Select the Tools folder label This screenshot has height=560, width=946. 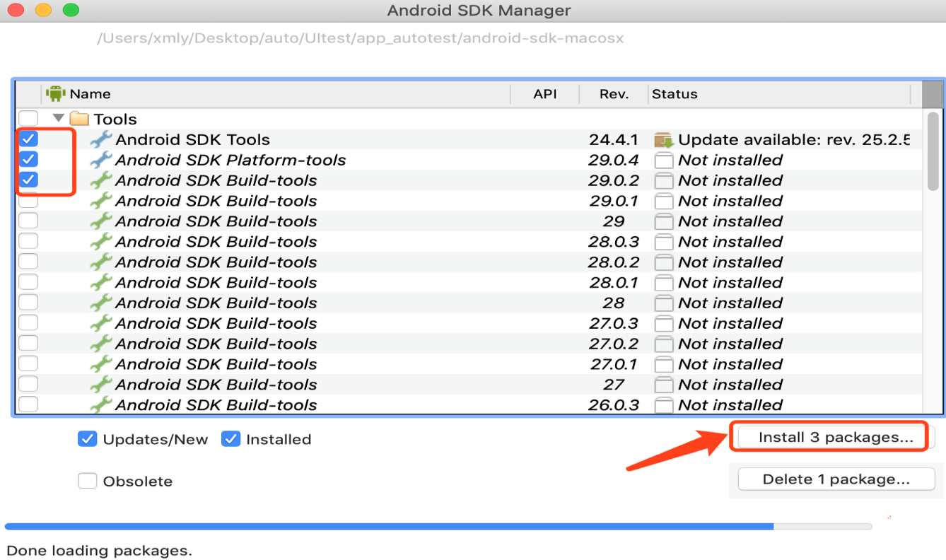click(115, 119)
